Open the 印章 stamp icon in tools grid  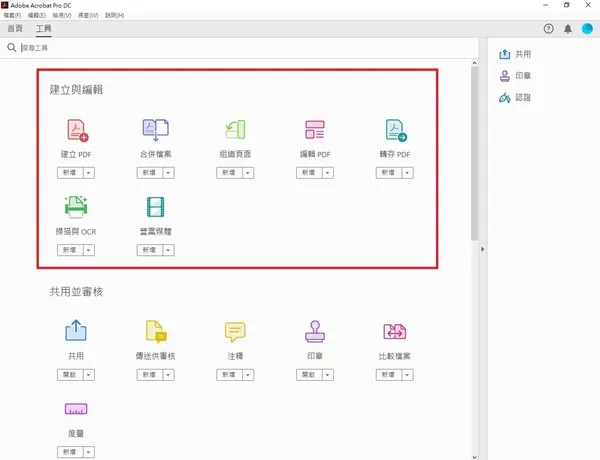pos(315,331)
